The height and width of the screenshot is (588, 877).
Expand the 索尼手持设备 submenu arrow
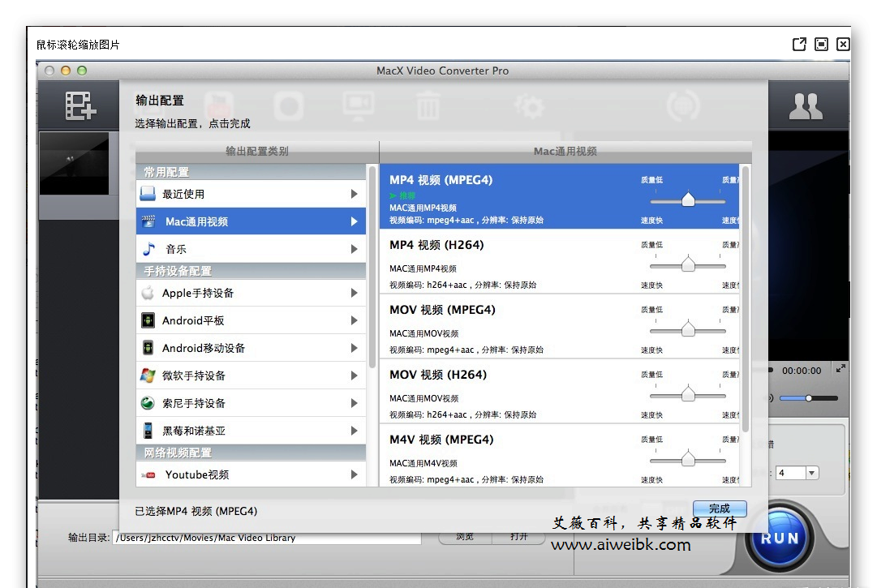click(x=354, y=403)
